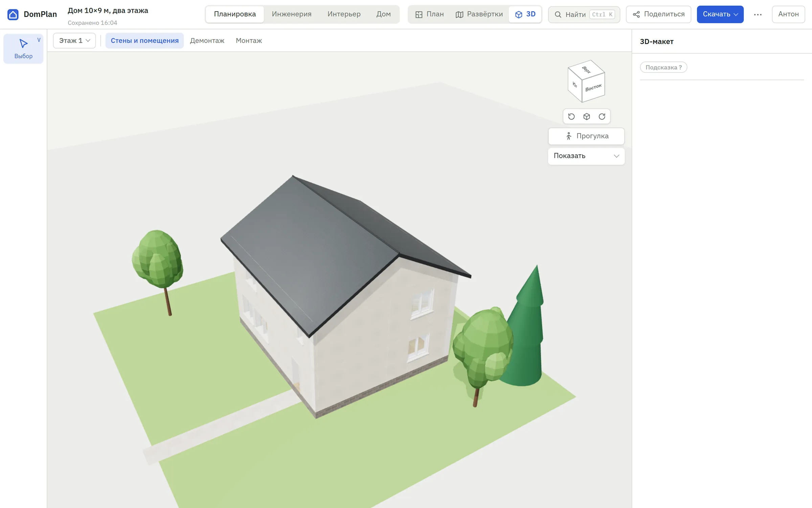
Task: Rotate view counter-clockwise with left arrow icon
Action: tap(571, 117)
